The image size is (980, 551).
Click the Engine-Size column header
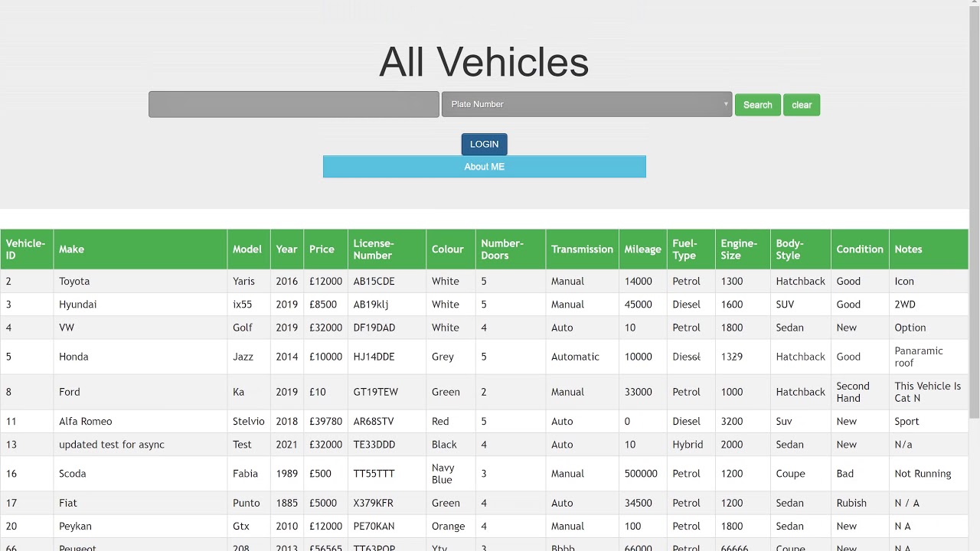point(743,249)
